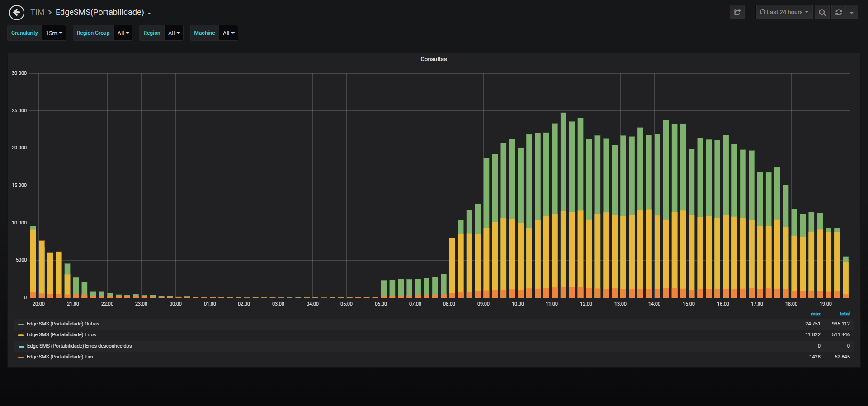Viewport: 868px width, 406px height.
Task: Toggle the Erros series in the legend
Action: (61, 334)
